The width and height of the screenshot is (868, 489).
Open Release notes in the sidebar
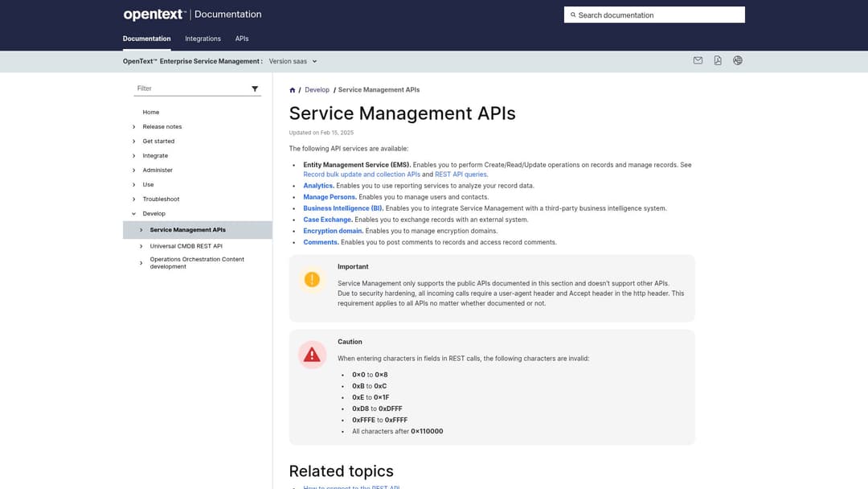point(162,127)
